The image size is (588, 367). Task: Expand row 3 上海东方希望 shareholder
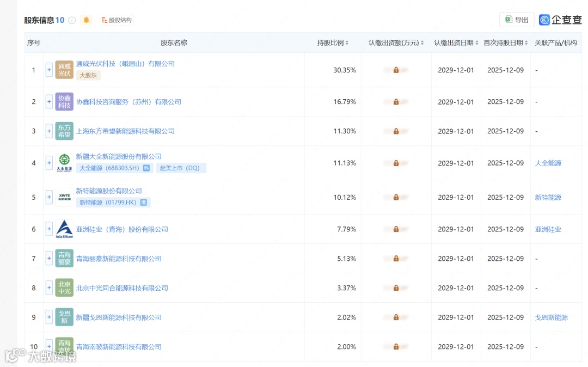(x=49, y=131)
